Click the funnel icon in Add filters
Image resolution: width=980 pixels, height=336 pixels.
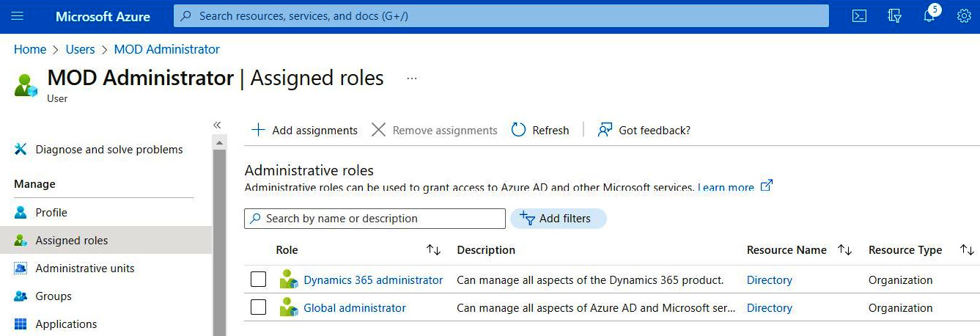click(528, 218)
